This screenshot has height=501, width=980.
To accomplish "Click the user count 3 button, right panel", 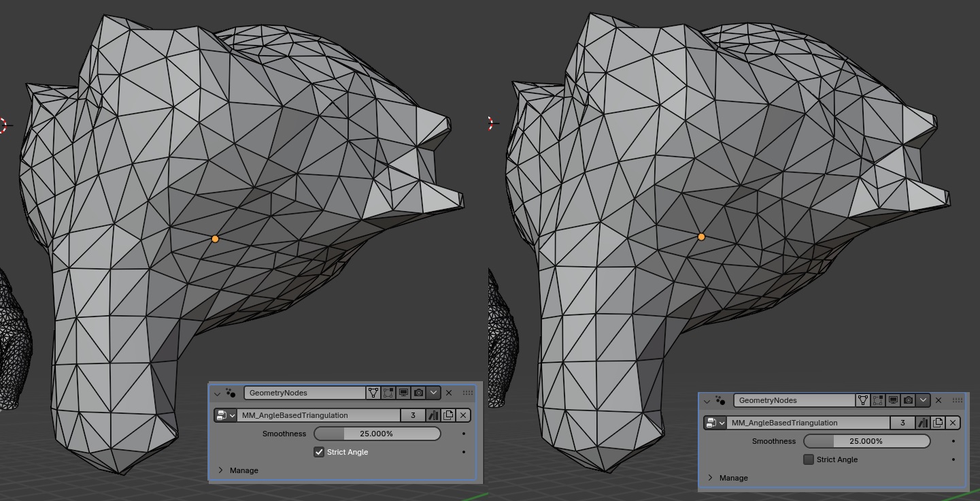I will [902, 423].
